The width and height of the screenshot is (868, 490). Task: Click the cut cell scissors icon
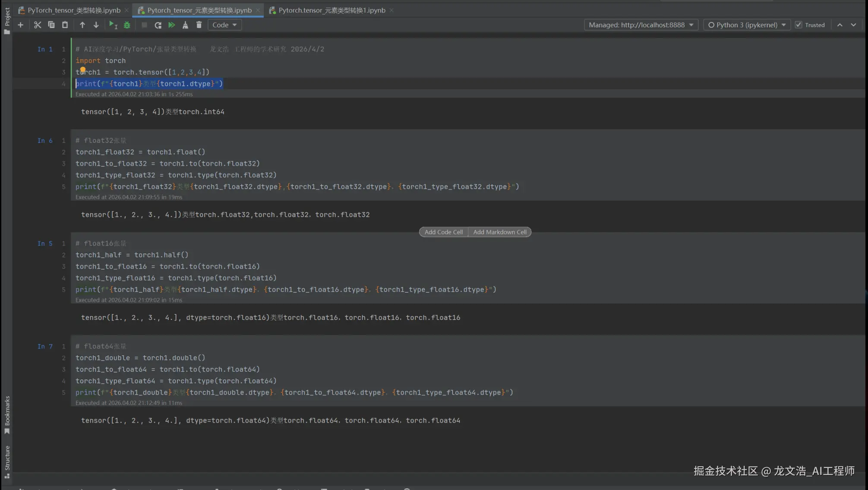(38, 25)
